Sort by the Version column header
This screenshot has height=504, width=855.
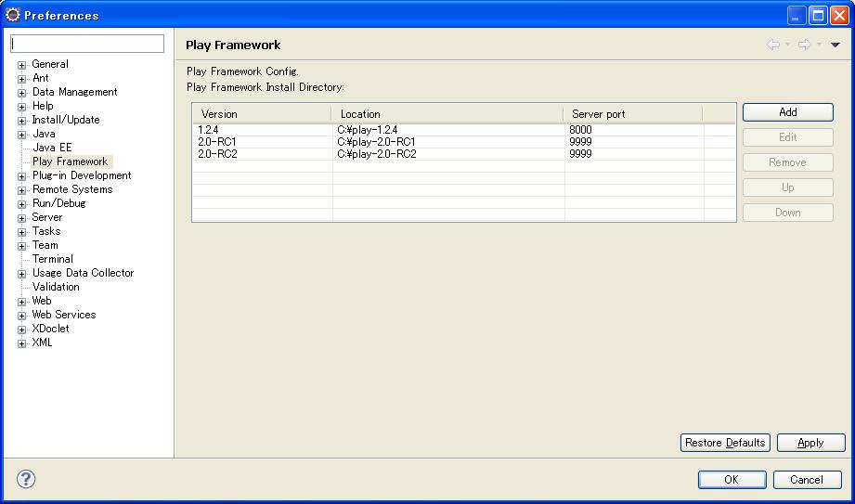(263, 114)
